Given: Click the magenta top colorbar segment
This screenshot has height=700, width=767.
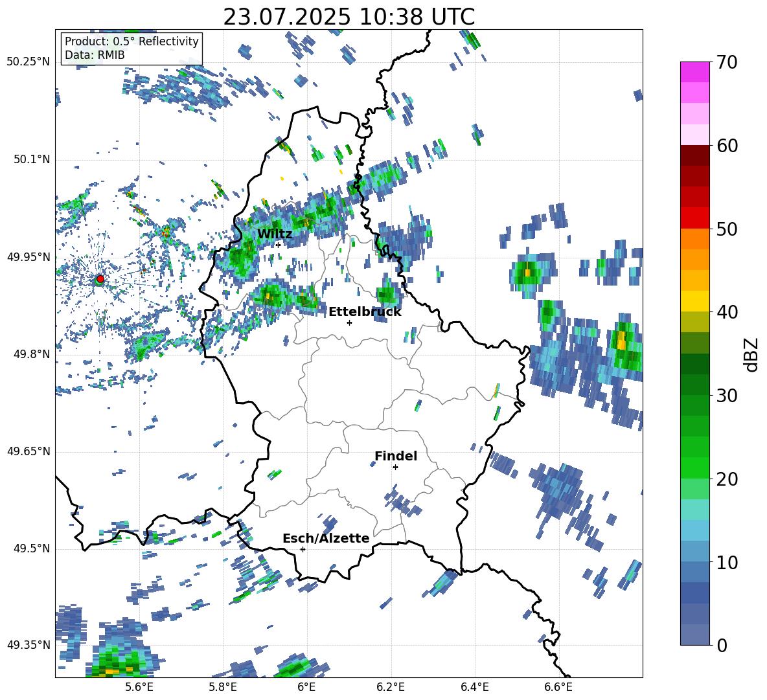Looking at the screenshot, I should pyautogui.click(x=694, y=73).
